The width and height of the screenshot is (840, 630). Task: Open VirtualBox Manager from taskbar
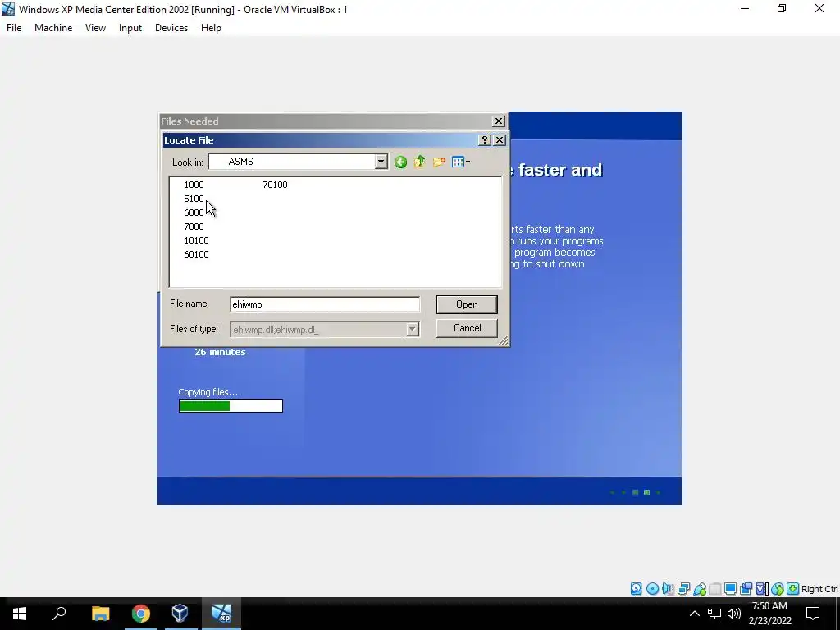tap(180, 614)
